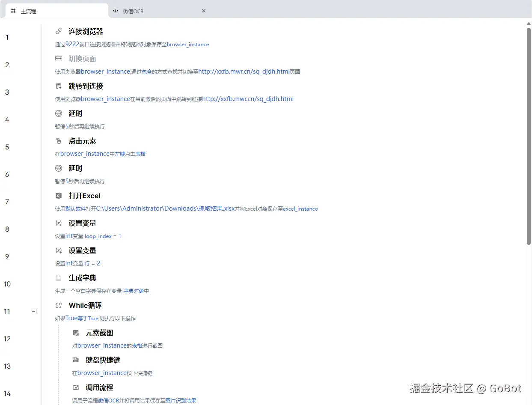Click the 跳转到连接 step icon

(59, 86)
